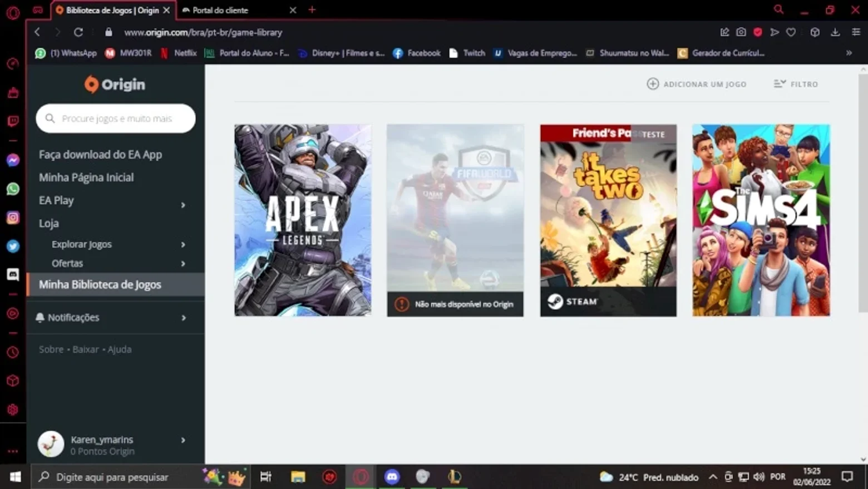Screen dimensions: 868x489
Task: Show hidden bookmarks overflow chevron
Action: point(849,53)
